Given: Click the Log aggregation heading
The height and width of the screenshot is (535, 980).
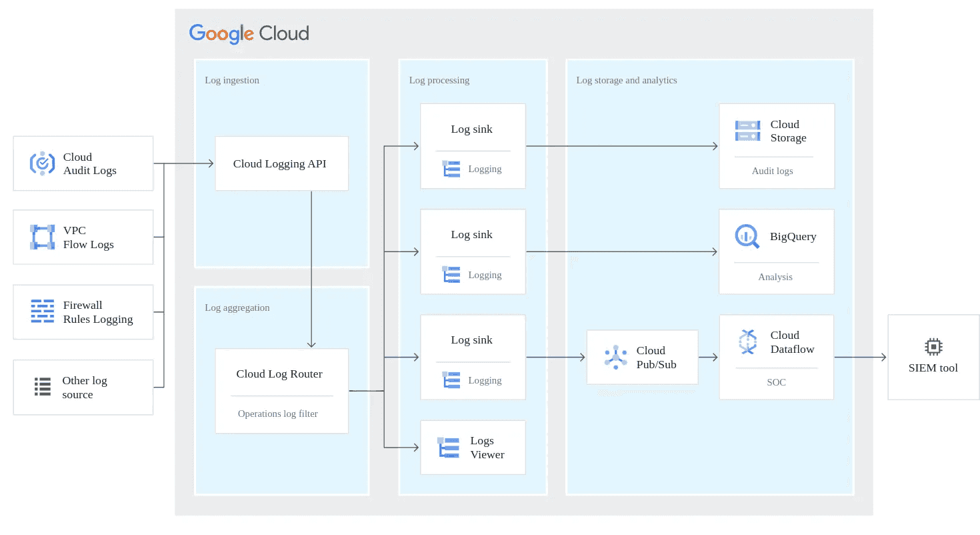Looking at the screenshot, I should (237, 308).
